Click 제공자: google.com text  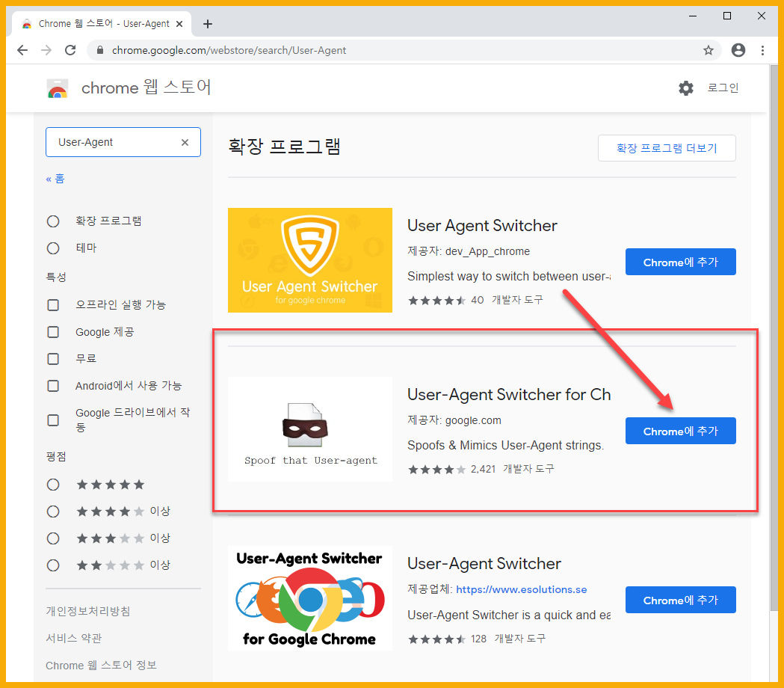454,420
